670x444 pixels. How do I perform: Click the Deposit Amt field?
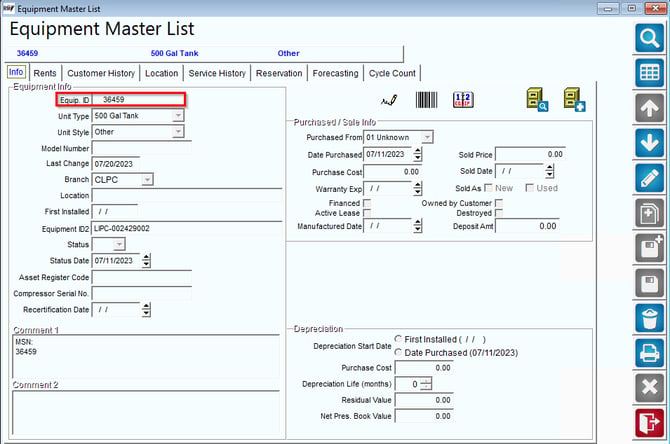click(x=527, y=226)
